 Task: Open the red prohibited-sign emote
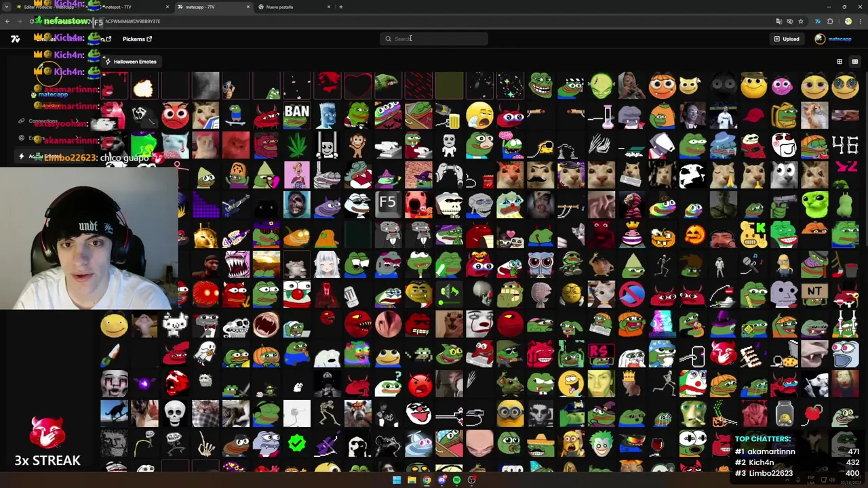pyautogui.click(x=631, y=293)
